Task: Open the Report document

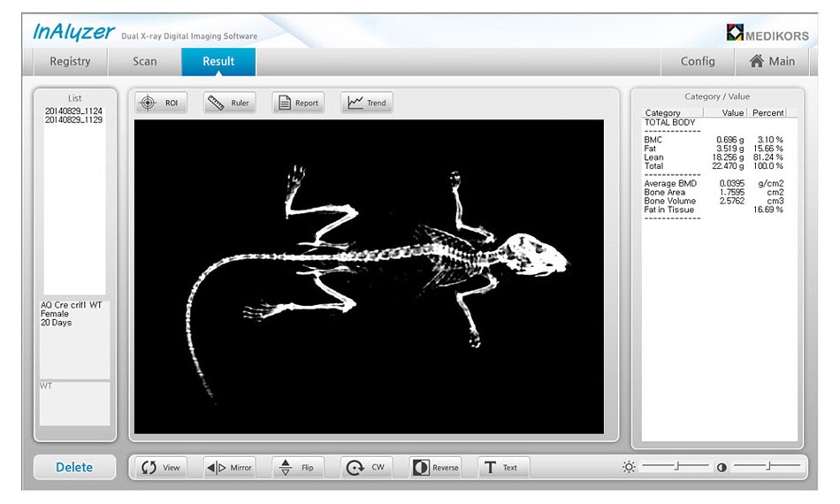Action: tap(297, 103)
